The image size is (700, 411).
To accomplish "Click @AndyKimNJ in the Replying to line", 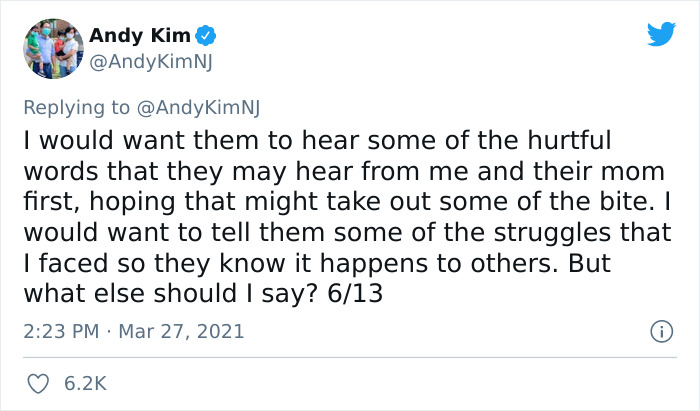I will (198, 108).
